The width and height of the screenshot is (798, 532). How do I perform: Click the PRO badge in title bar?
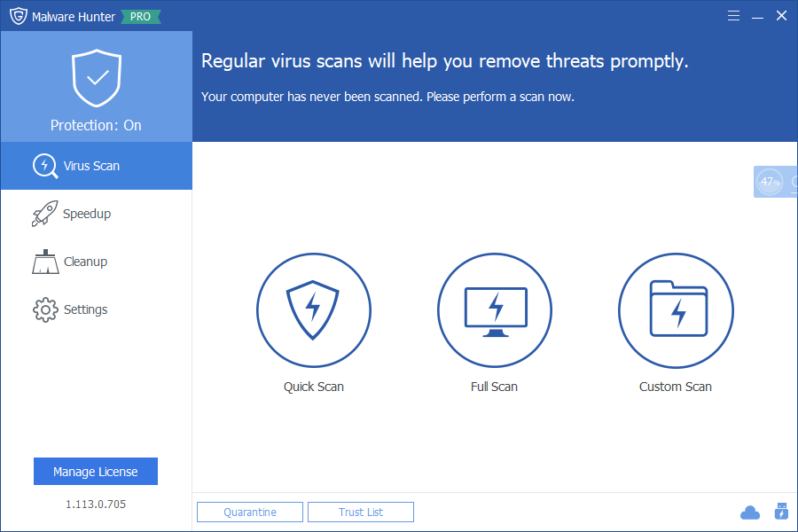click(x=140, y=17)
